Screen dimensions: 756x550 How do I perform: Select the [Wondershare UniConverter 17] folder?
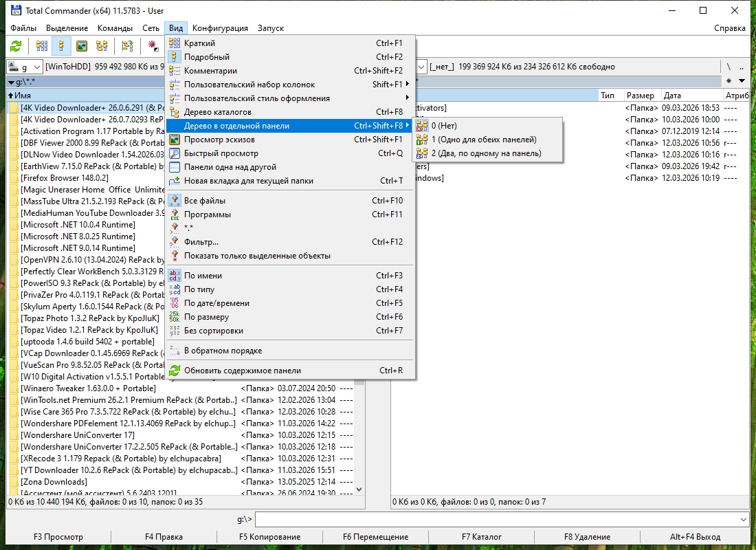[78, 435]
